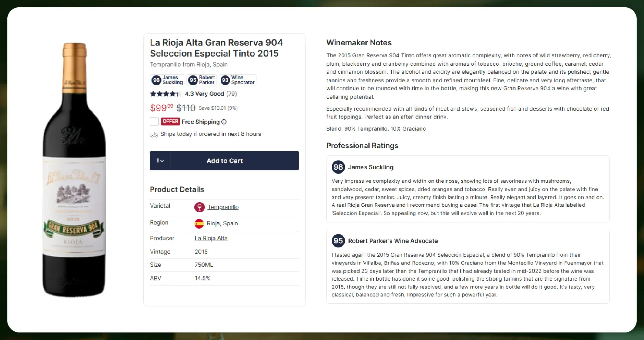Open the Free Shipping info tooltip icon
Screen dimensions: 644x340
coord(224,122)
